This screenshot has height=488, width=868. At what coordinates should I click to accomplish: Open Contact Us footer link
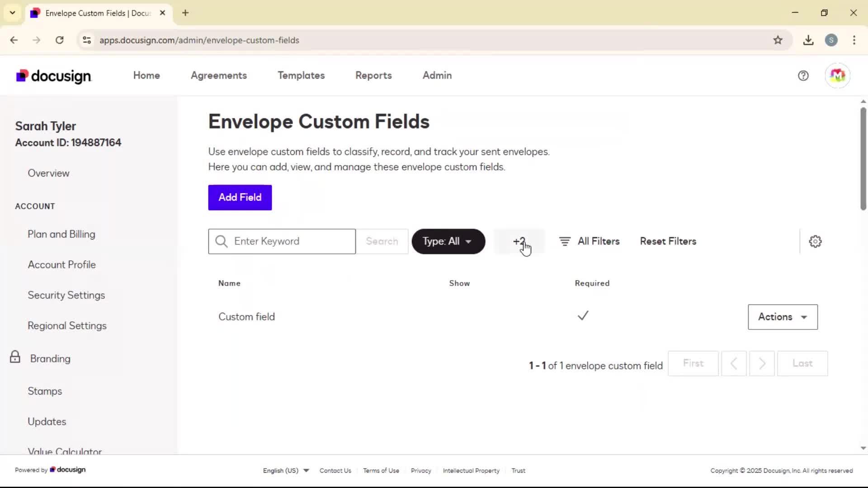pos(335,470)
